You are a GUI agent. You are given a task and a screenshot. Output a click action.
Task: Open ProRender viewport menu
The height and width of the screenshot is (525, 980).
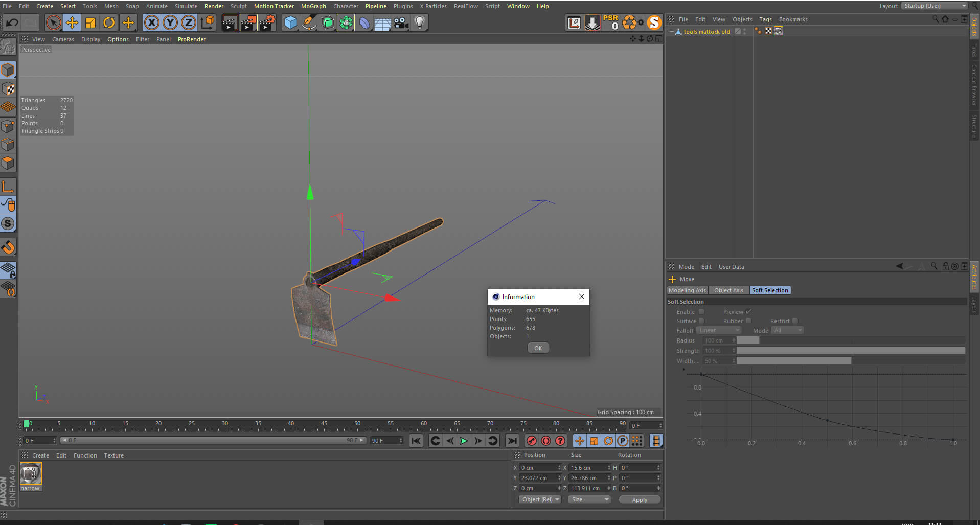[192, 39]
